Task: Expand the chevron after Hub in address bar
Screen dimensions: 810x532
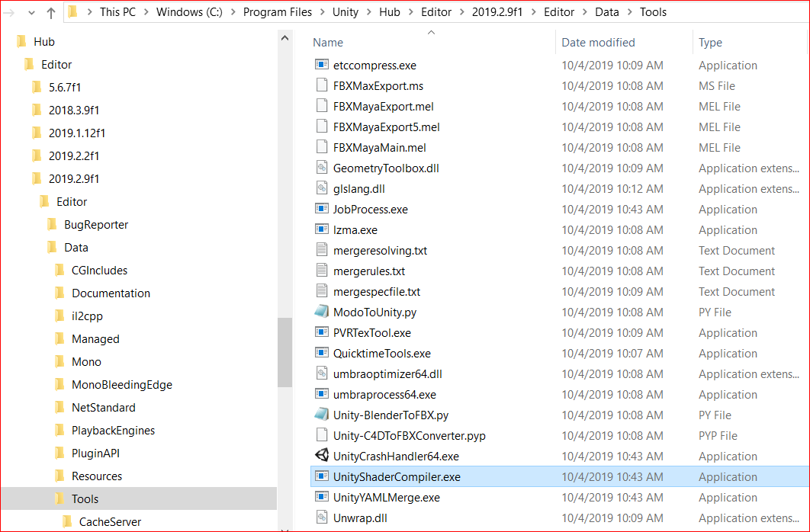Action: [410, 12]
